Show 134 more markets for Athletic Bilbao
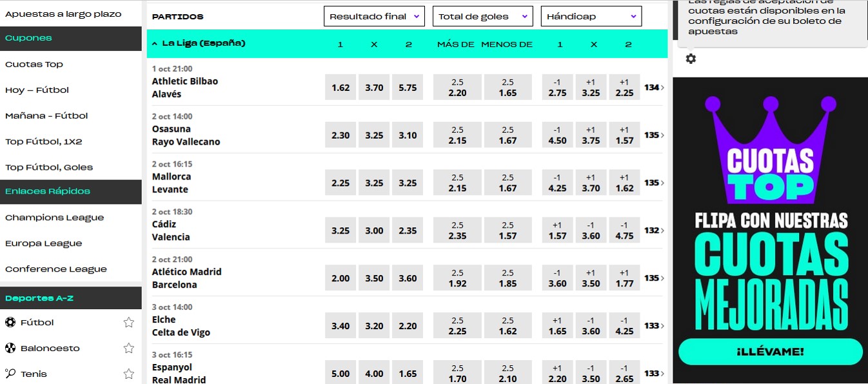 [x=654, y=87]
